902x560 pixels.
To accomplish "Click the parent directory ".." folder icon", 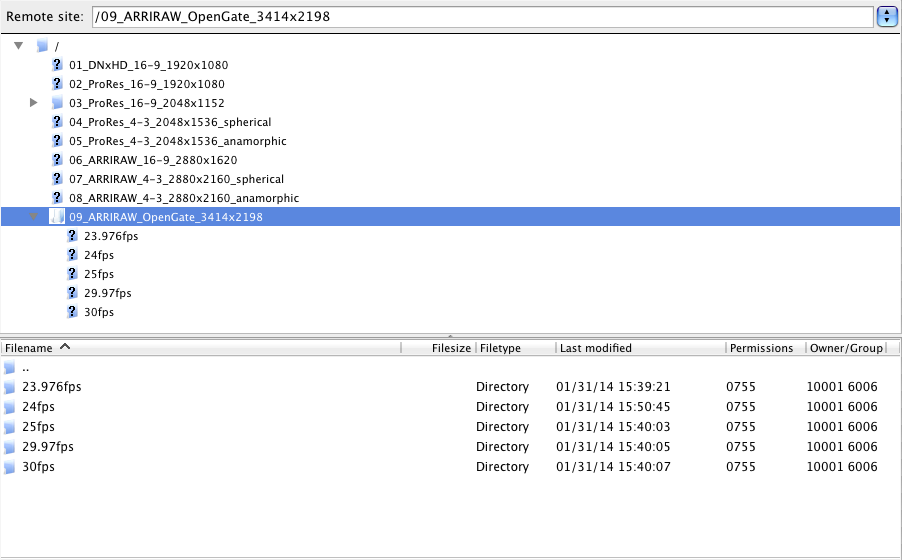I will [x=9, y=368].
